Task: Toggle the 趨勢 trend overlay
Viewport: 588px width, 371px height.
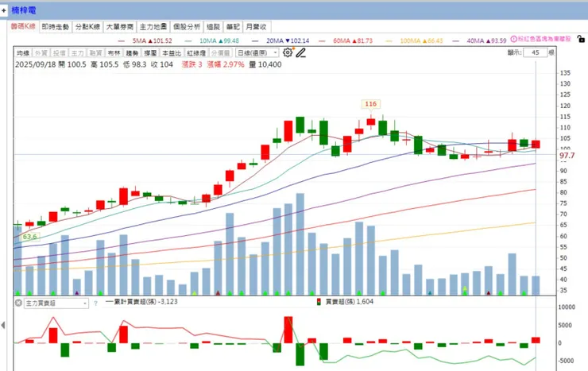Action: tap(132, 53)
